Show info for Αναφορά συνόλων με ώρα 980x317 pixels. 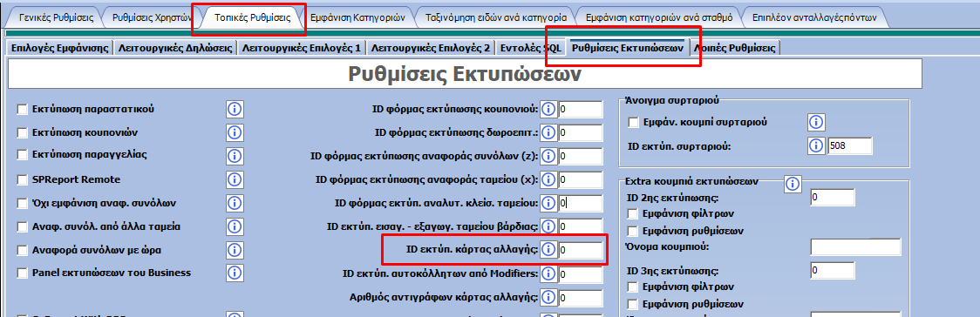pyautogui.click(x=235, y=250)
